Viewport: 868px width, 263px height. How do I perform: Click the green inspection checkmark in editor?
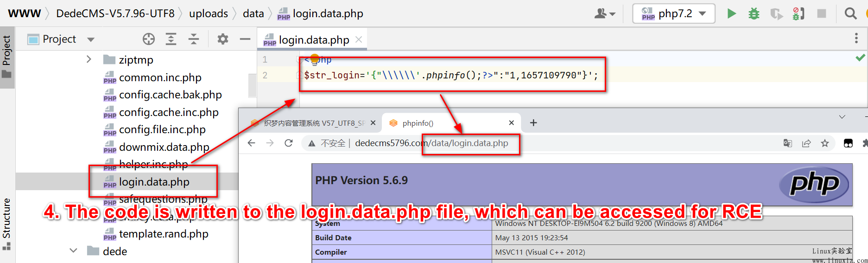point(860,58)
